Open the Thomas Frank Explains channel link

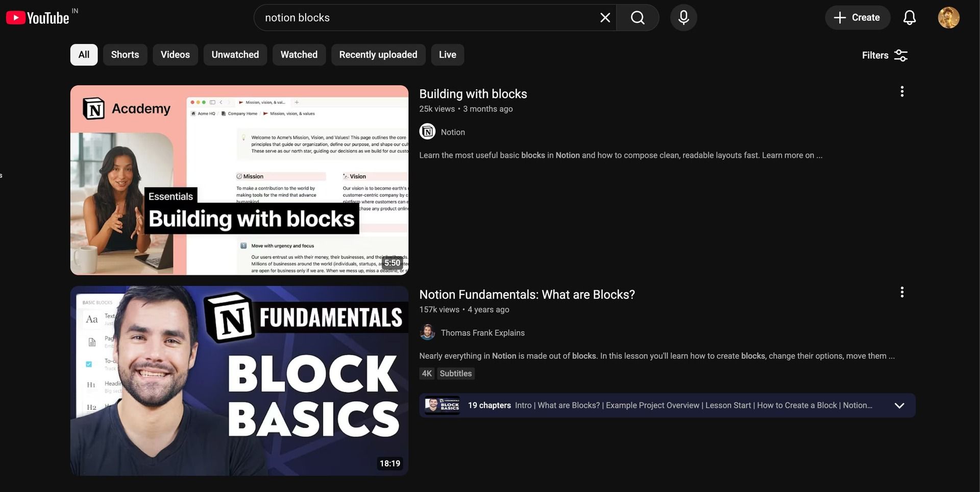point(483,333)
